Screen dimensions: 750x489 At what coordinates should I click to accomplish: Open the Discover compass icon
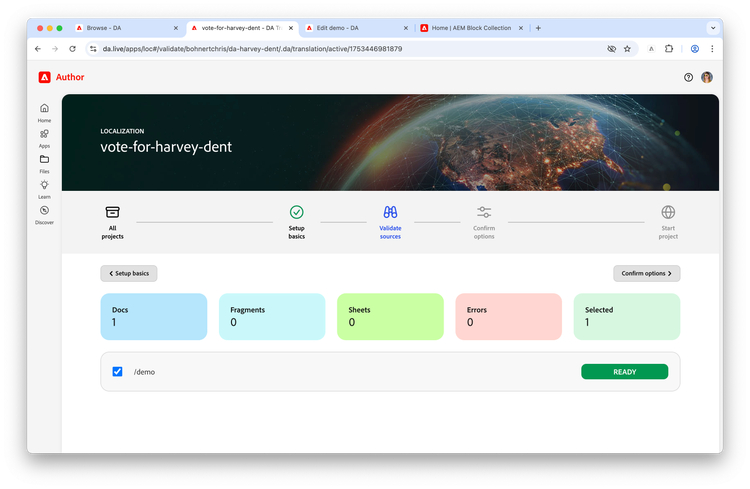pyautogui.click(x=44, y=211)
